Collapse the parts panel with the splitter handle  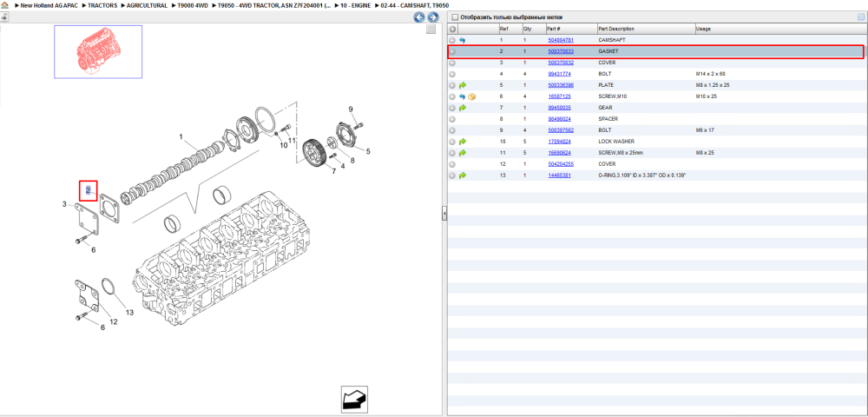pyautogui.click(x=444, y=214)
